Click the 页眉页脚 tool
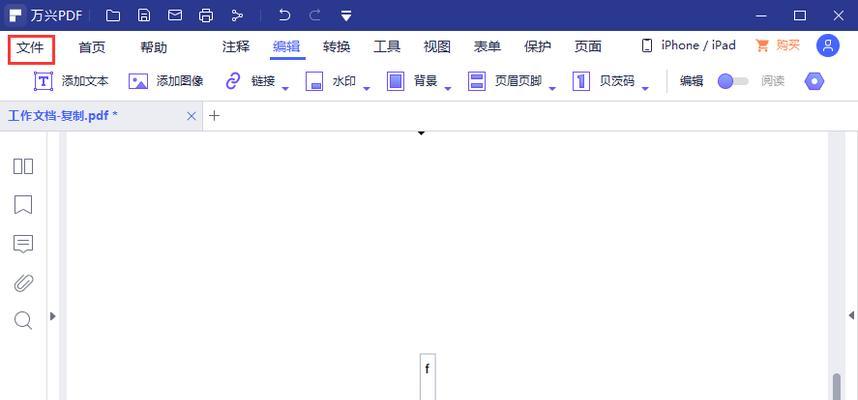Screen dimensions: 858x400 click(505, 82)
